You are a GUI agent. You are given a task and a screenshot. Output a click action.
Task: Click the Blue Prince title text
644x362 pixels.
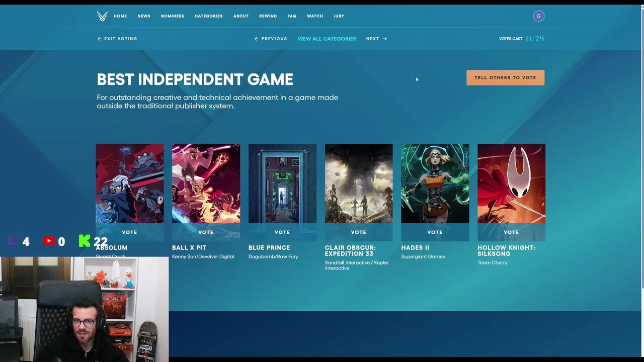269,248
